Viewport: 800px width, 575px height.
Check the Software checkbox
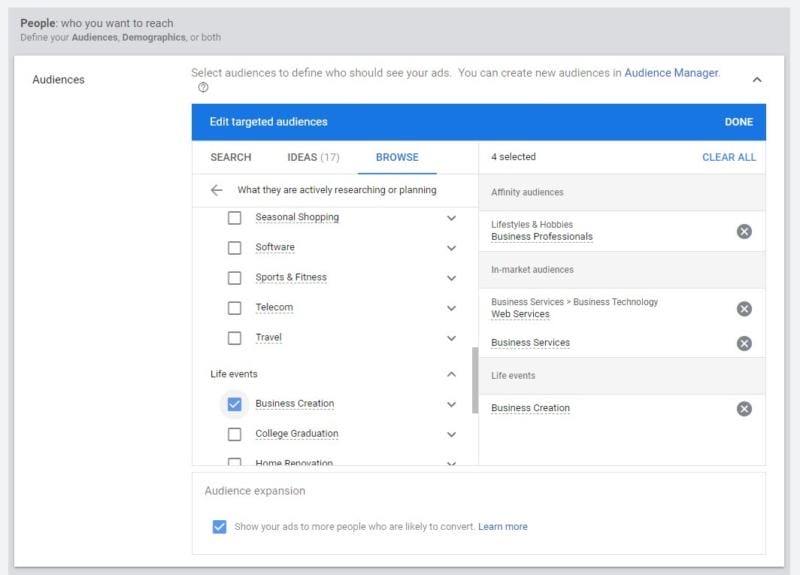click(x=234, y=248)
